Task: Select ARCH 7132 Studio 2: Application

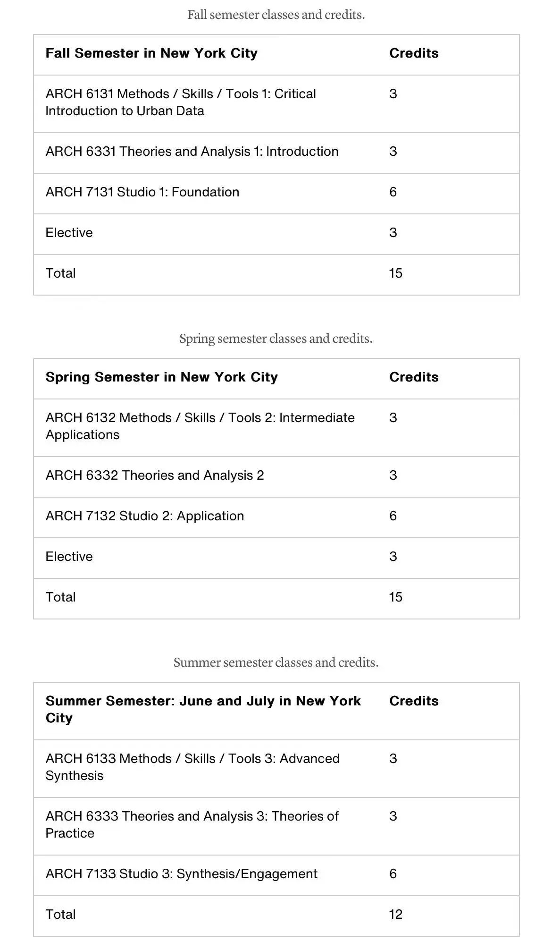Action: point(145,516)
